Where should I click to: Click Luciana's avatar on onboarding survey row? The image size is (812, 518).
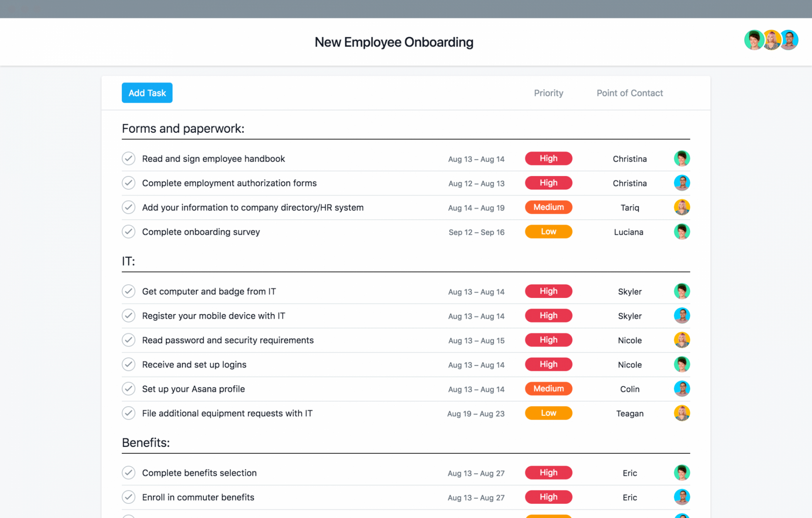682,232
